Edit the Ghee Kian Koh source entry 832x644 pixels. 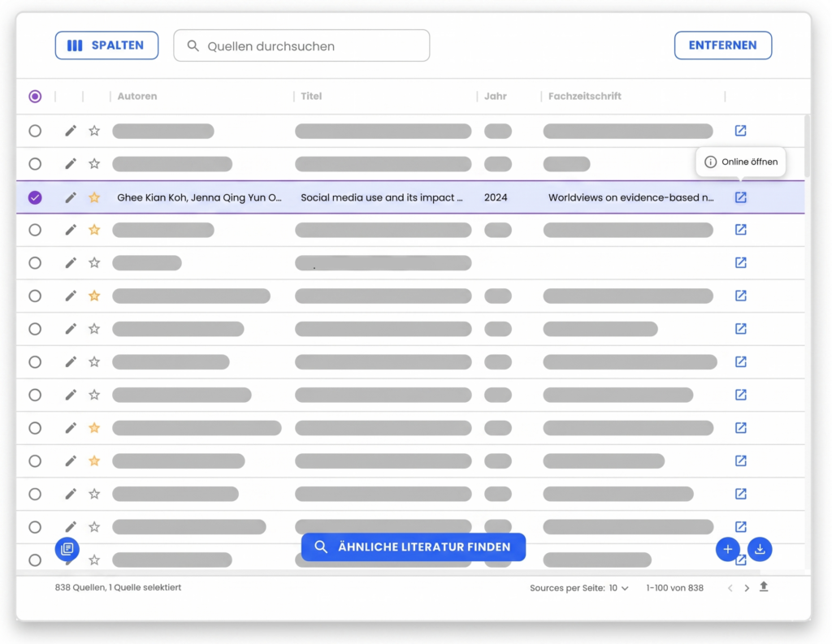[x=71, y=197]
